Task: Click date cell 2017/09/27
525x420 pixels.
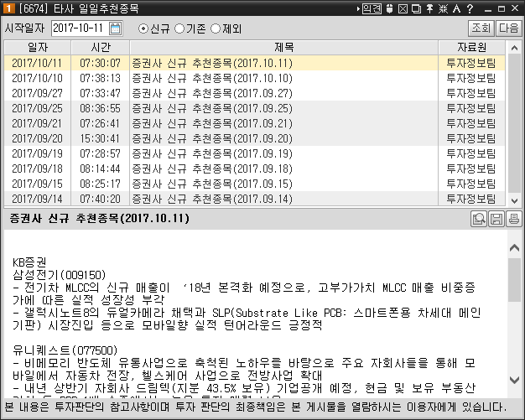Action: click(x=37, y=93)
